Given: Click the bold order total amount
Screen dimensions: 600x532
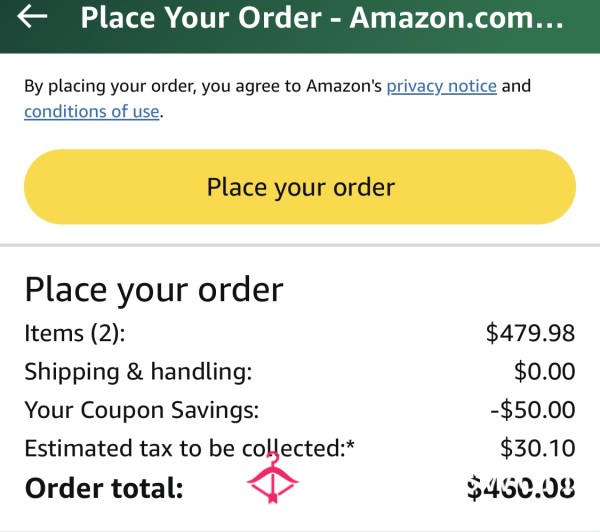Looking at the screenshot, I should (521, 488).
